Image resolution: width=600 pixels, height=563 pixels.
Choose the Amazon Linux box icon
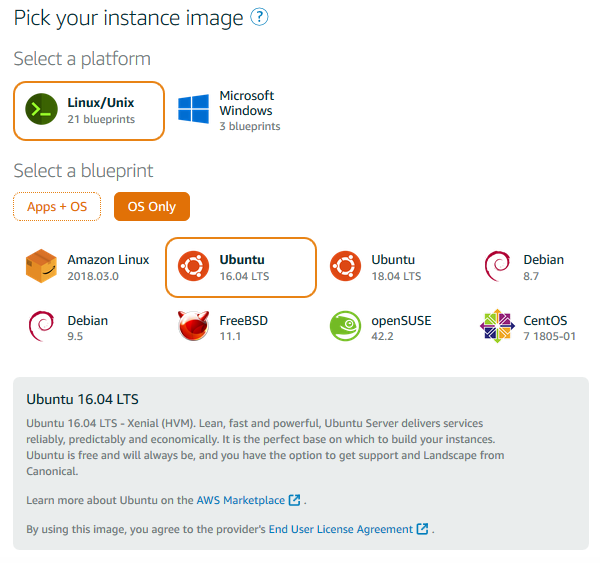[41, 266]
